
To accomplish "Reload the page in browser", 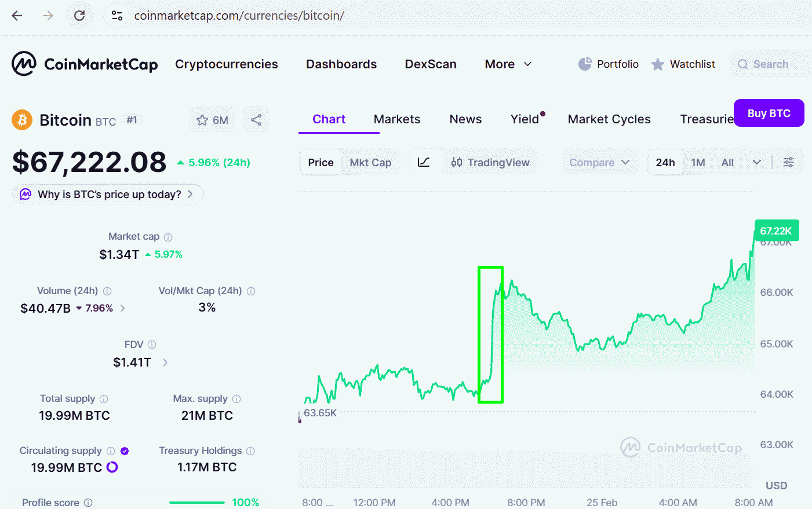I will tap(79, 16).
